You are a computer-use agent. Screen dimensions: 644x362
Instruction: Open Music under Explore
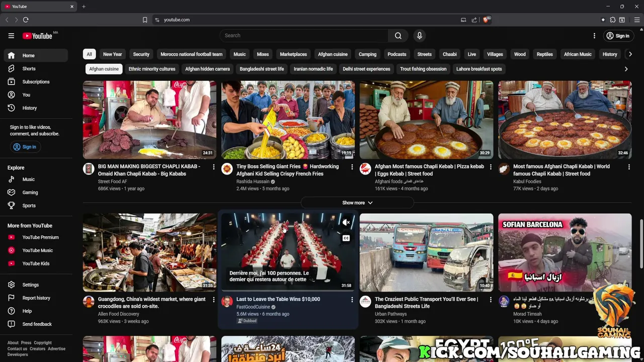point(36,179)
